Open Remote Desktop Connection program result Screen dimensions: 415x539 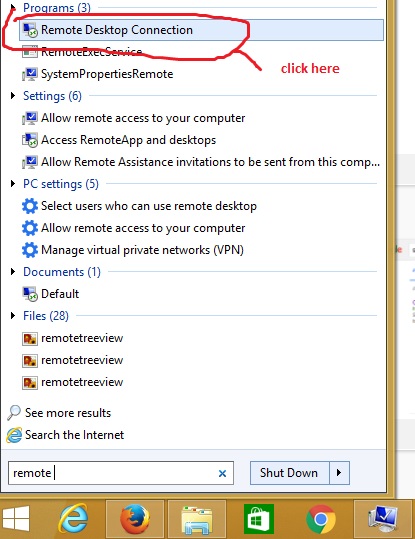[201, 30]
